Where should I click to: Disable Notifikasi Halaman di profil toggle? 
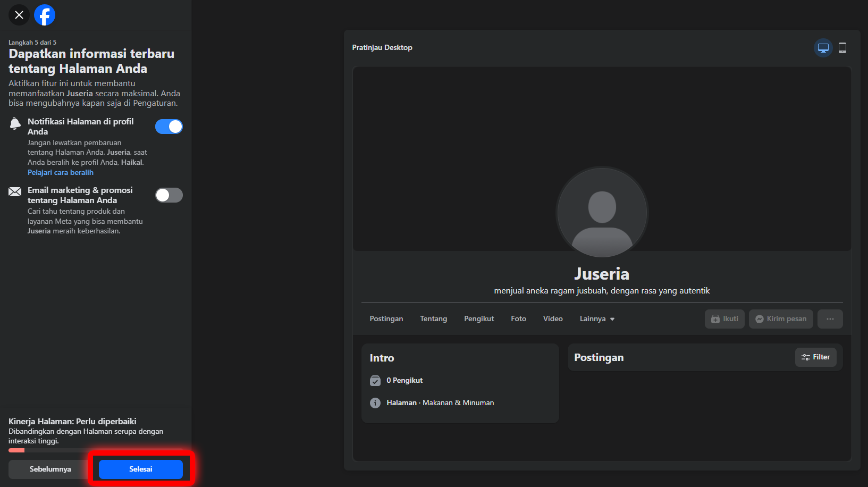tap(169, 127)
